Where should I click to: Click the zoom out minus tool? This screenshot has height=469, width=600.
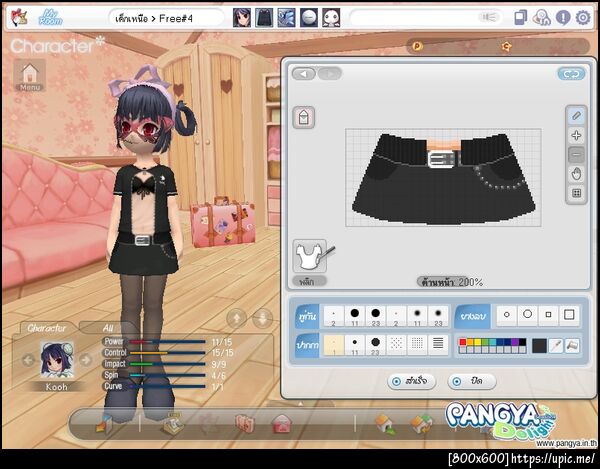[x=576, y=155]
